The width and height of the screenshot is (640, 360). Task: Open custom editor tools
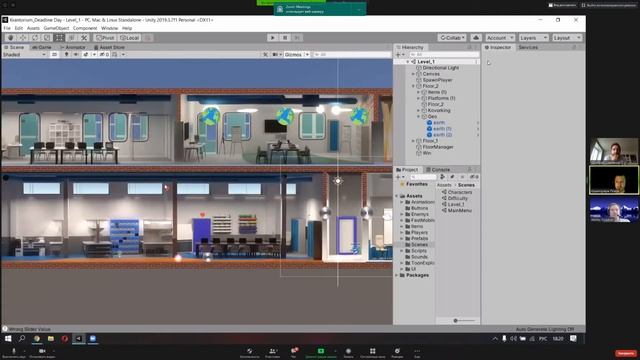pos(84,38)
